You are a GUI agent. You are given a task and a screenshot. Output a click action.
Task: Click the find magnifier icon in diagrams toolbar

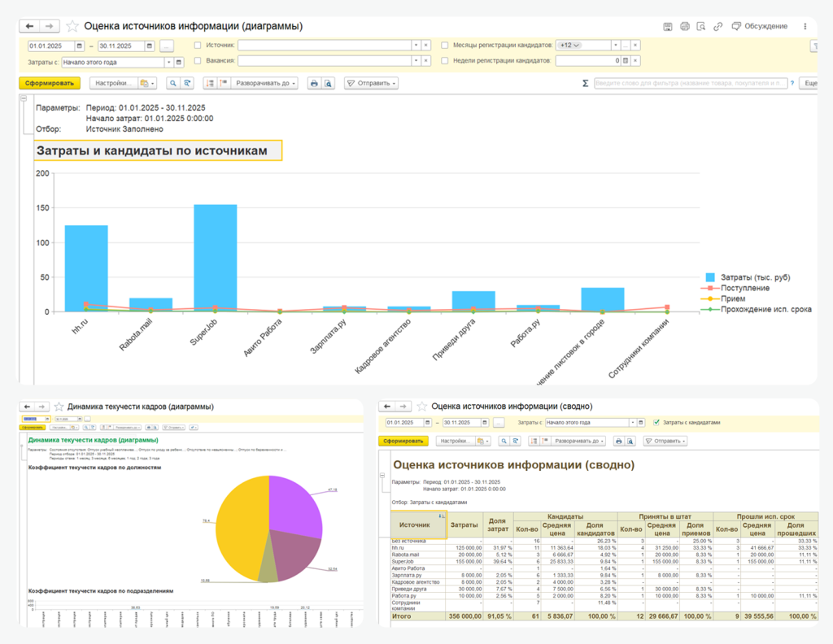point(173,83)
